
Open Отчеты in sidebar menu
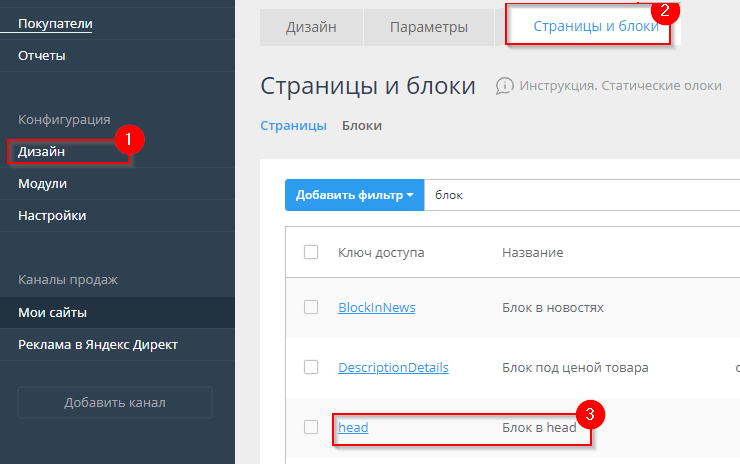point(42,56)
